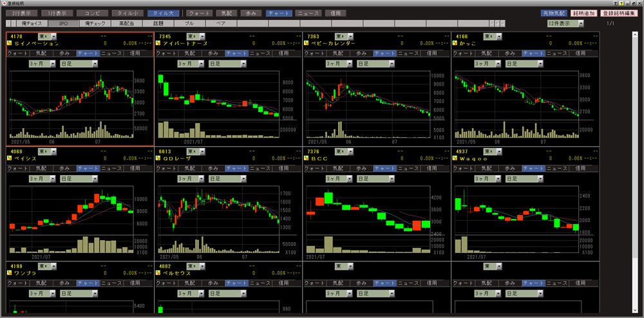Click the icon beside Sイノベーション stock name
Screen dimensions: 644x318
tap(10, 43)
